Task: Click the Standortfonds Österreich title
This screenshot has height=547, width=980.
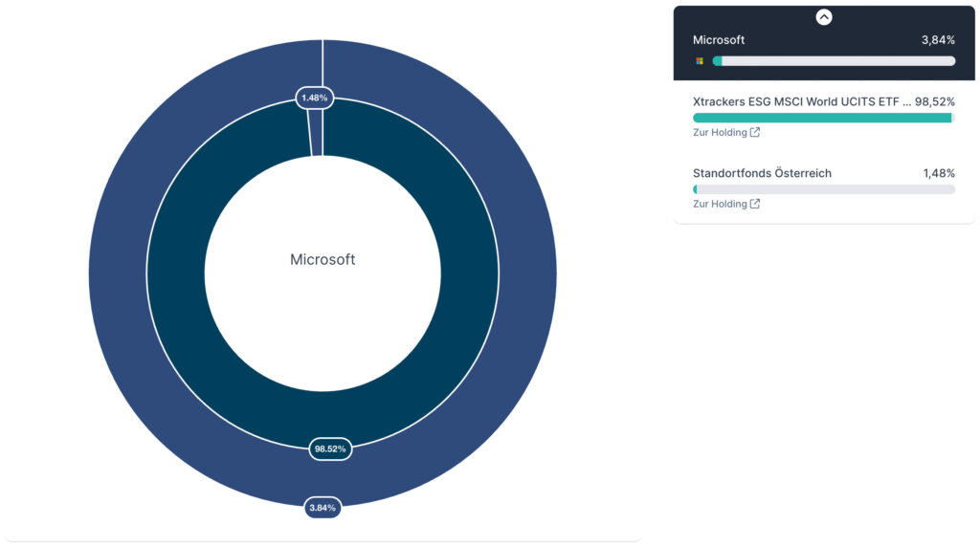Action: point(762,173)
